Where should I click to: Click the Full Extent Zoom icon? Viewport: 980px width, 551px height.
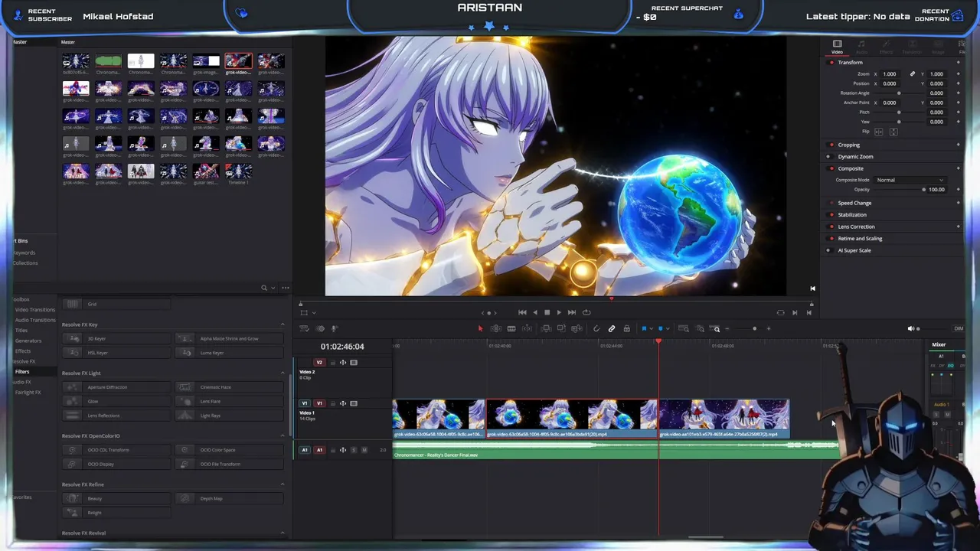pos(684,328)
